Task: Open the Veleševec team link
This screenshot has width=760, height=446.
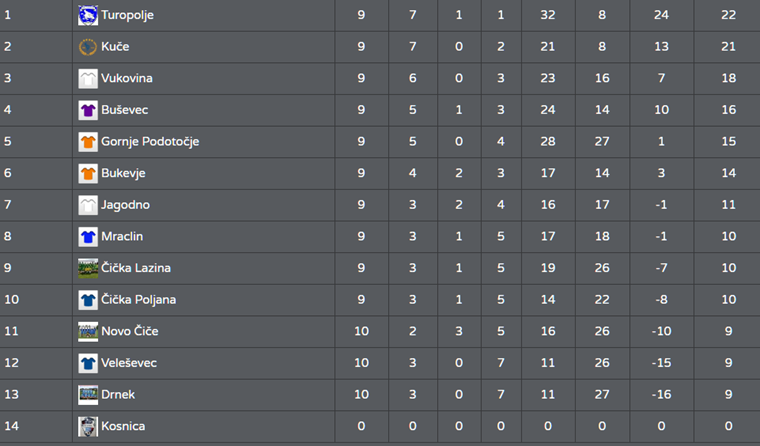Action: (129, 363)
